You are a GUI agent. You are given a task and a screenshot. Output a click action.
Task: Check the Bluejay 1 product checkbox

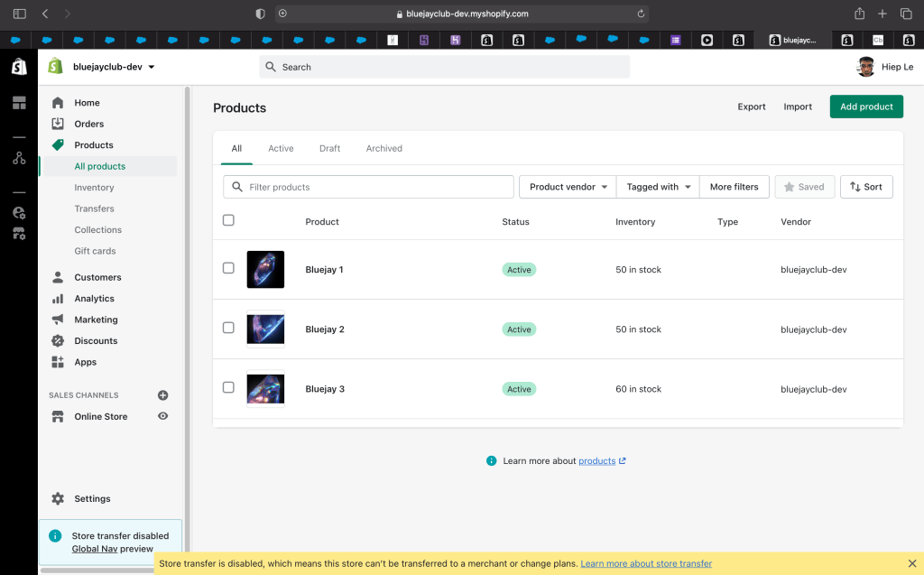[x=228, y=268]
